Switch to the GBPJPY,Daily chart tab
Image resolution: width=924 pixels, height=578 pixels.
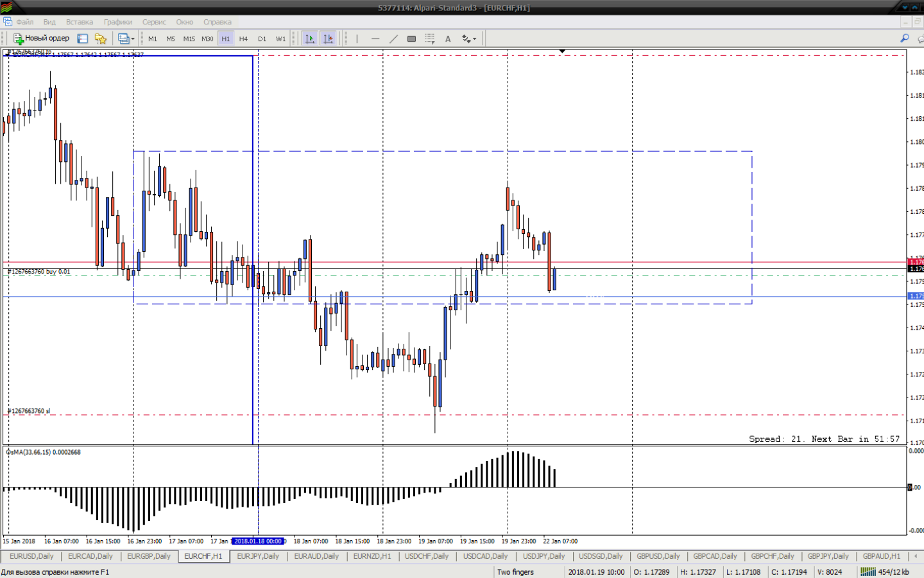coord(828,556)
